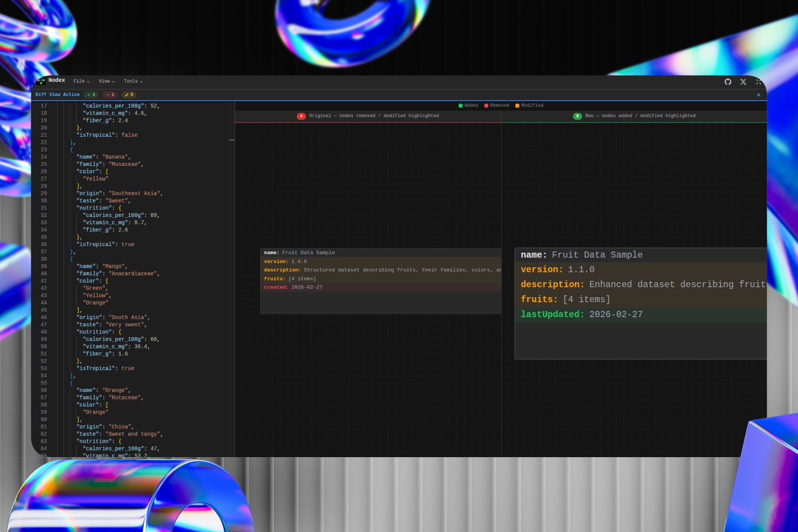
Task: Click the green B badge for New
Action: pos(577,116)
